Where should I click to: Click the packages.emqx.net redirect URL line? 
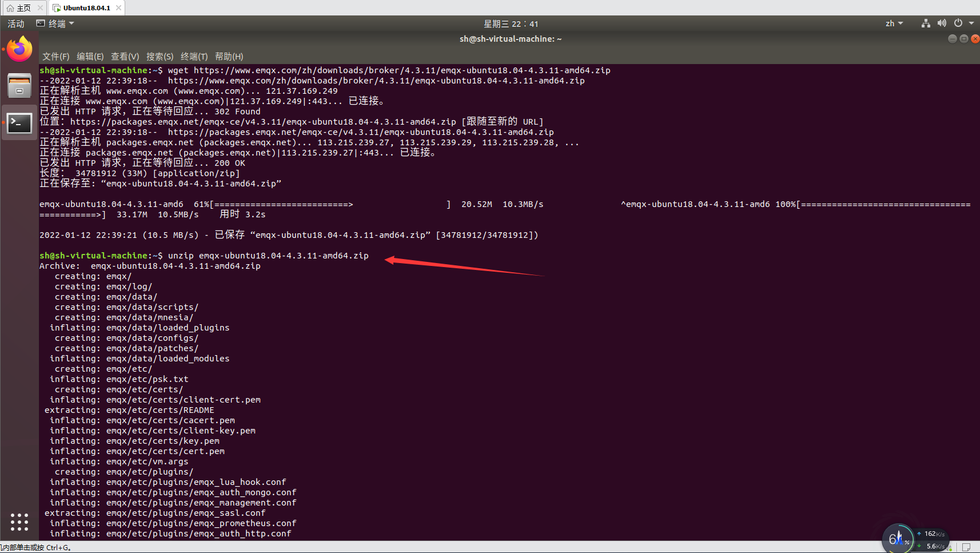click(292, 122)
